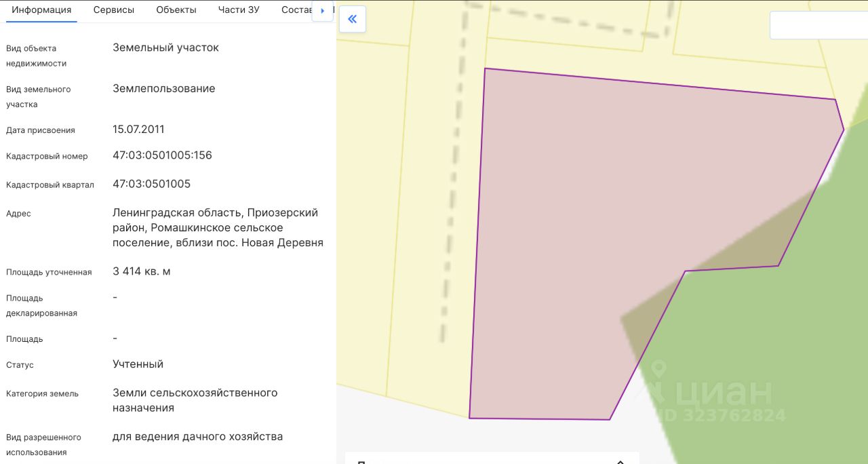Open the Информация tab
This screenshot has height=464, width=868.
point(41,10)
